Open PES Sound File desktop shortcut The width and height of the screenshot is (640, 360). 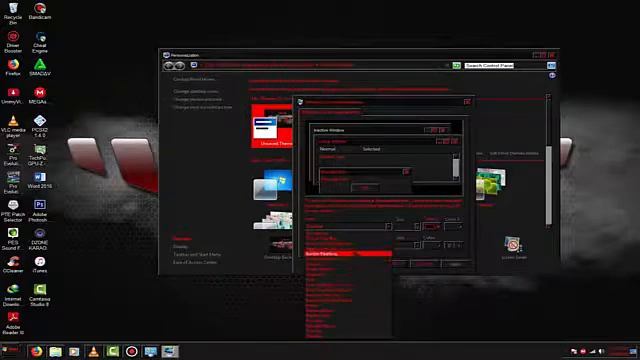[x=13, y=239]
